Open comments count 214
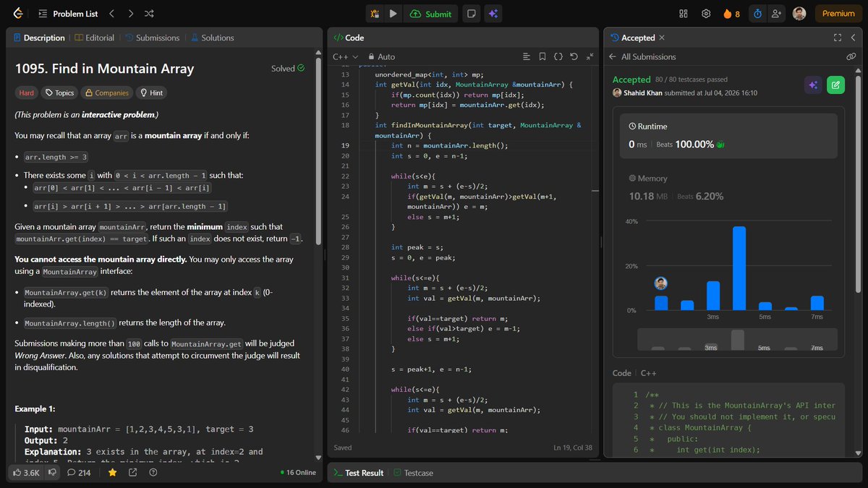Image resolution: width=868 pixels, height=488 pixels. [x=79, y=472]
